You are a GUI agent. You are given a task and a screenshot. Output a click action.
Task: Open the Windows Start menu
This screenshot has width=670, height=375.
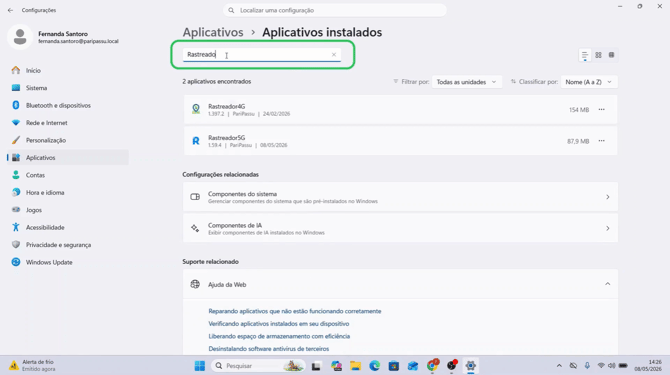(200, 366)
